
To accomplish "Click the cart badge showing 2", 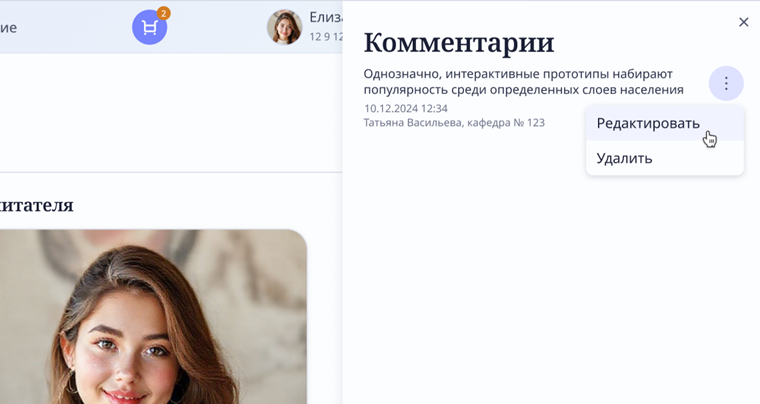I will (x=163, y=14).
